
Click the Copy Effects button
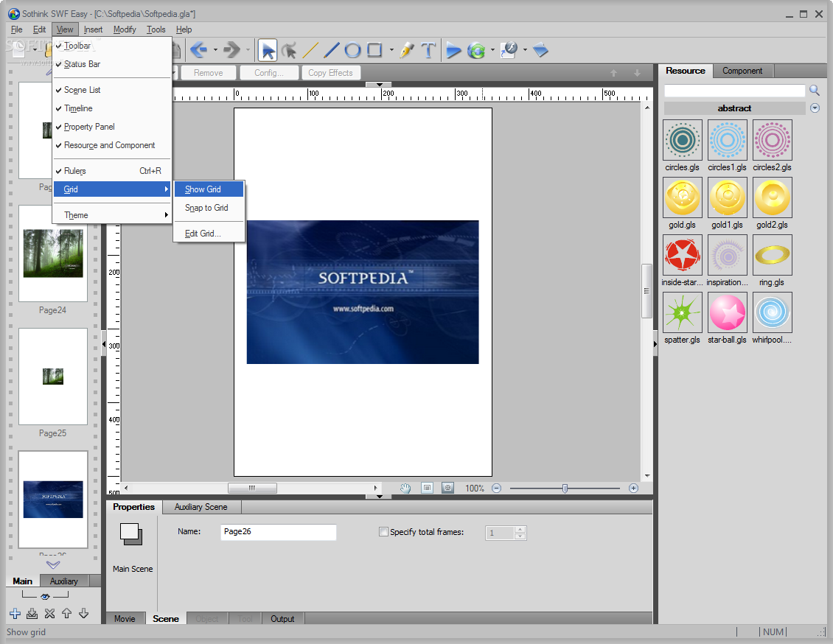point(330,73)
